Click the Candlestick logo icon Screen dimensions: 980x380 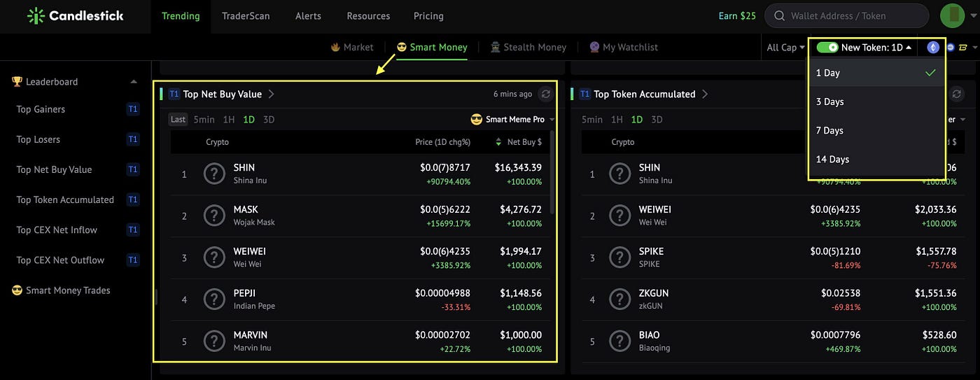tap(36, 15)
